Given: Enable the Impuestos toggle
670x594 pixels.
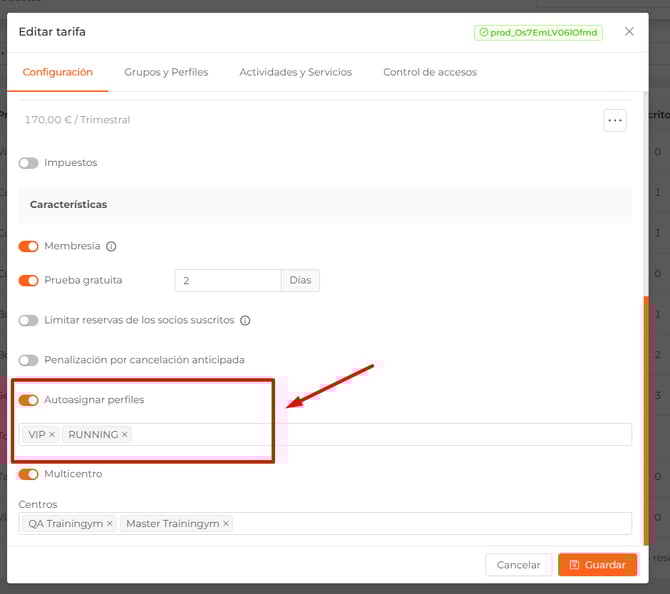Looking at the screenshot, I should point(29,163).
